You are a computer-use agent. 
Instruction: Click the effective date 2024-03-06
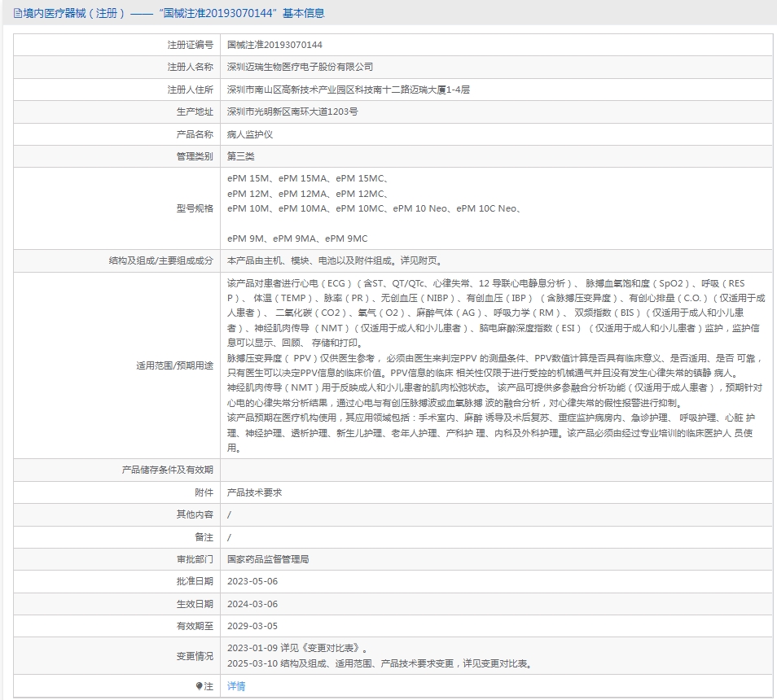tap(252, 604)
